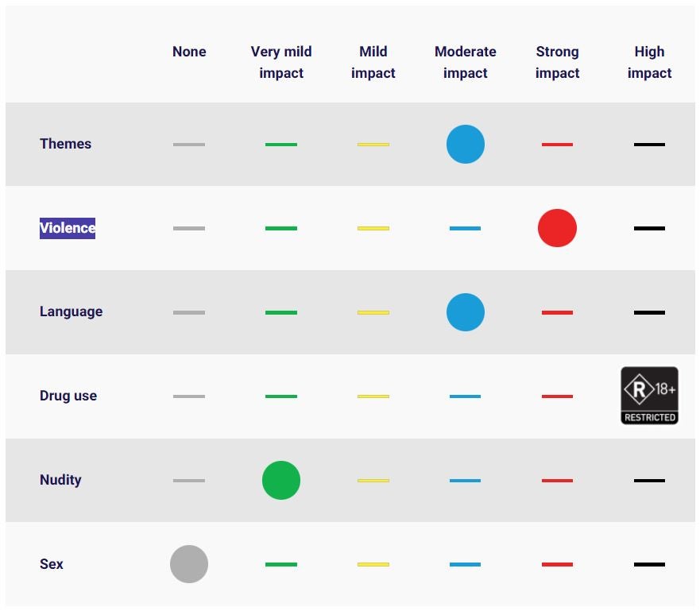The width and height of the screenshot is (700, 611).
Task: Click the None column header
Action: pyautogui.click(x=189, y=52)
